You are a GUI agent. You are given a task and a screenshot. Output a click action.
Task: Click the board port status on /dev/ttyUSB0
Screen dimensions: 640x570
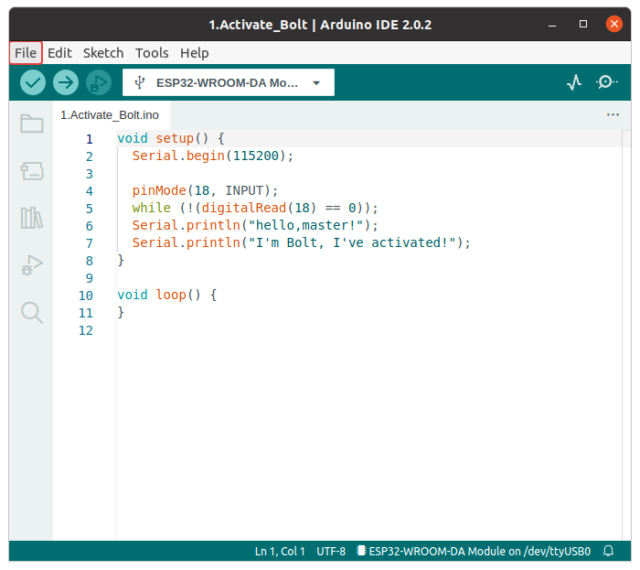(473, 551)
